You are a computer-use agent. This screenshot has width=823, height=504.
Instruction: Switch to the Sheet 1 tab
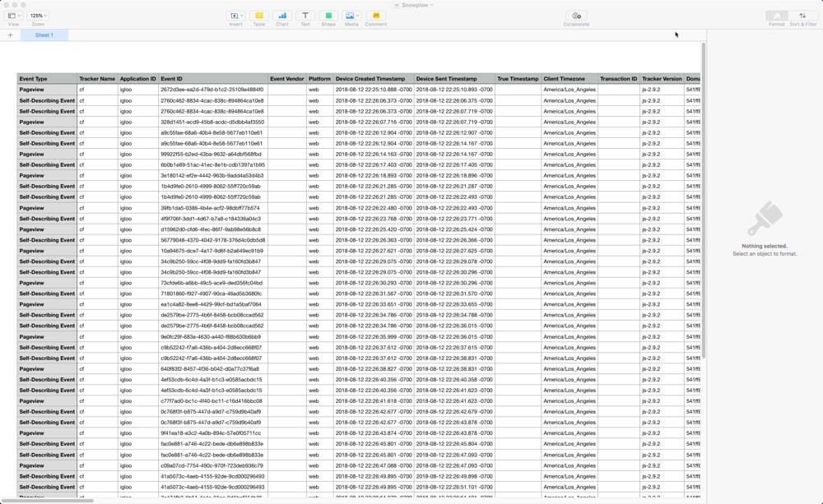pyautogui.click(x=44, y=35)
